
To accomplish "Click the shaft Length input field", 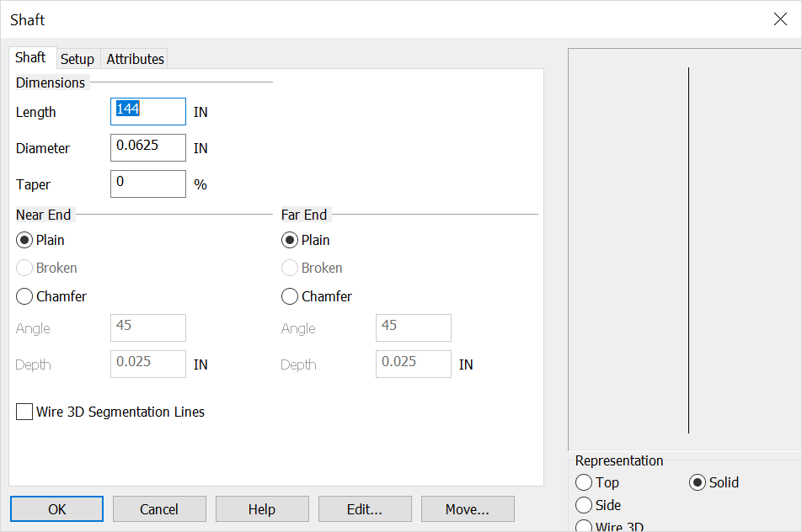I will coord(147,111).
